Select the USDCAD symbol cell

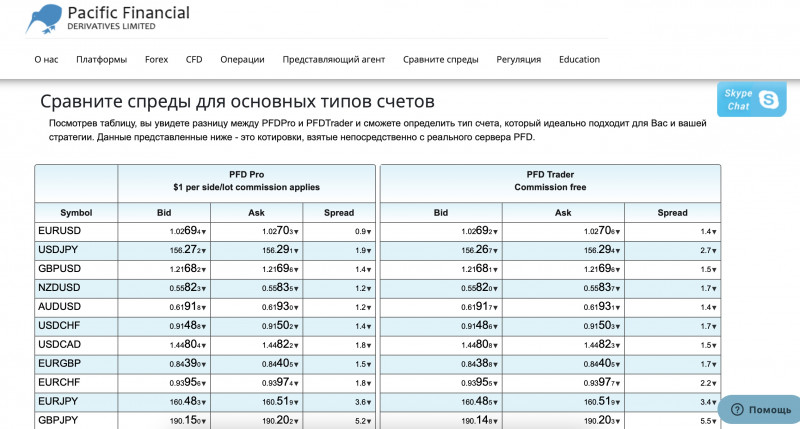(x=76, y=344)
